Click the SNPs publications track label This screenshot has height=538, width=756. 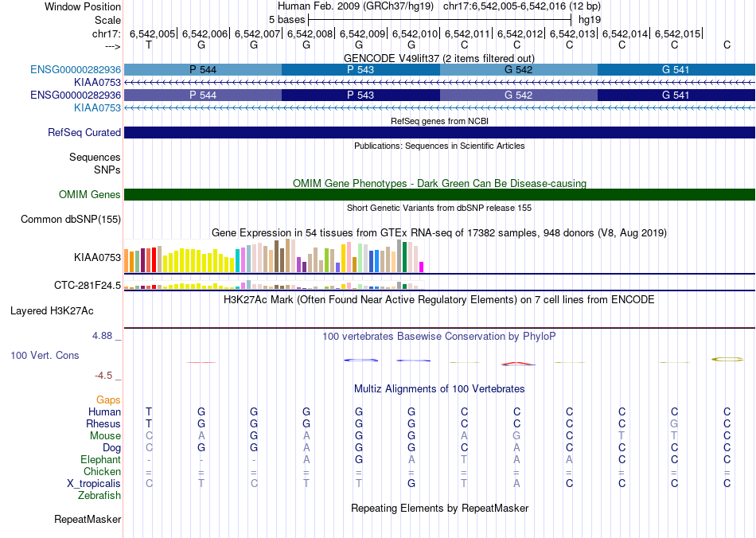pyautogui.click(x=107, y=170)
